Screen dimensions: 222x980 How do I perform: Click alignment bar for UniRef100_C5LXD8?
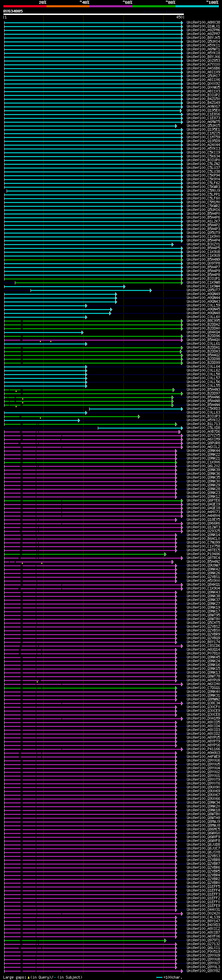coord(140,428)
